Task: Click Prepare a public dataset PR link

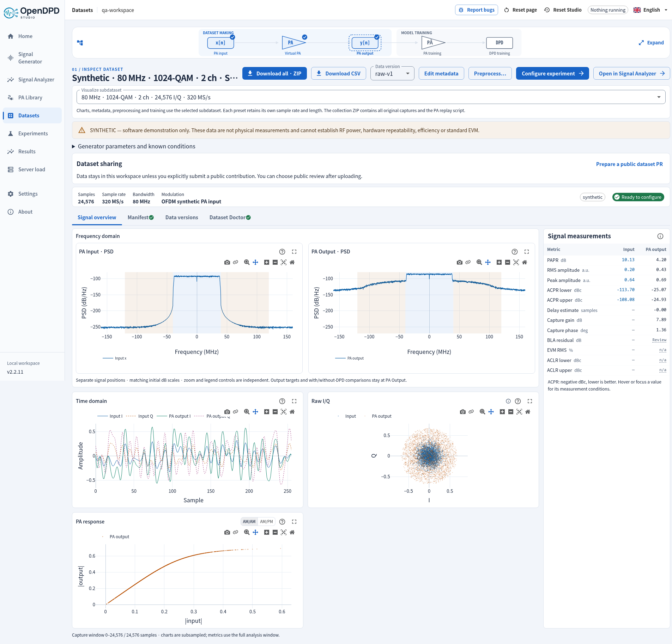Action: 629,164
